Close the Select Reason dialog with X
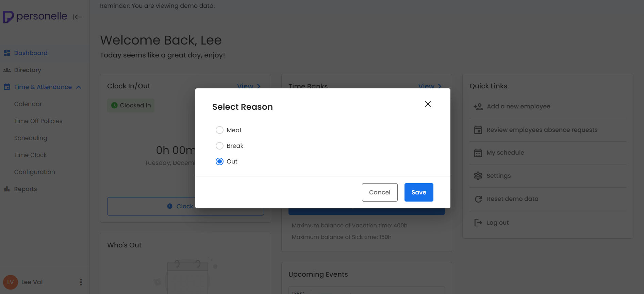 tap(428, 104)
